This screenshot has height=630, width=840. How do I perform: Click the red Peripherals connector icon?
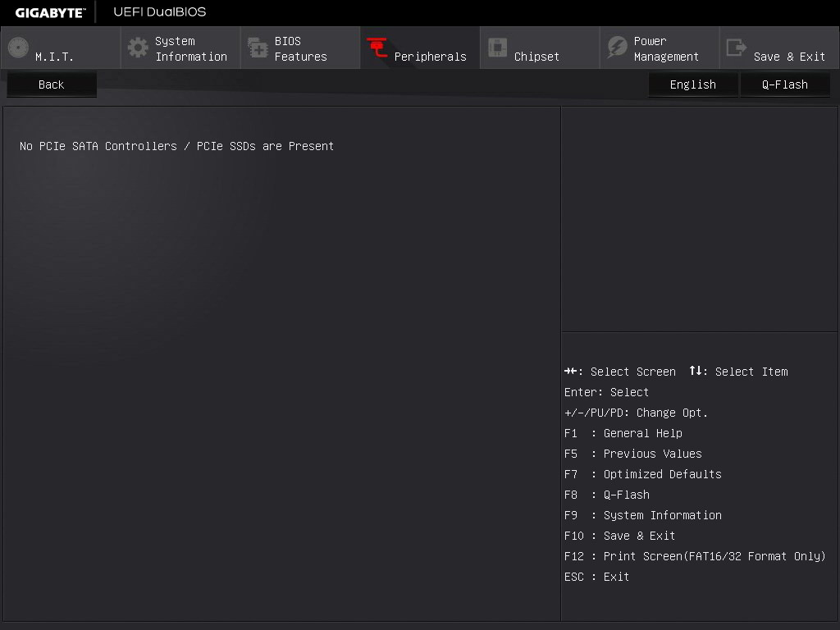click(377, 48)
